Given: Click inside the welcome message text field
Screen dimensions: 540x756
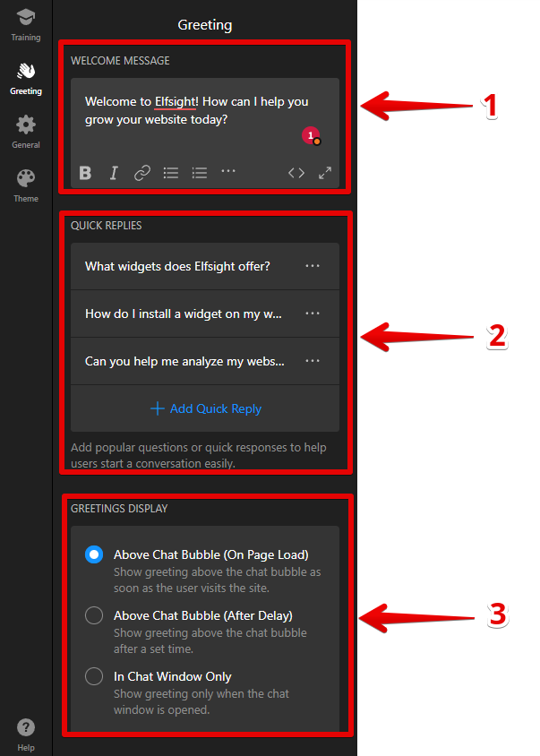Looking at the screenshot, I should [205, 119].
